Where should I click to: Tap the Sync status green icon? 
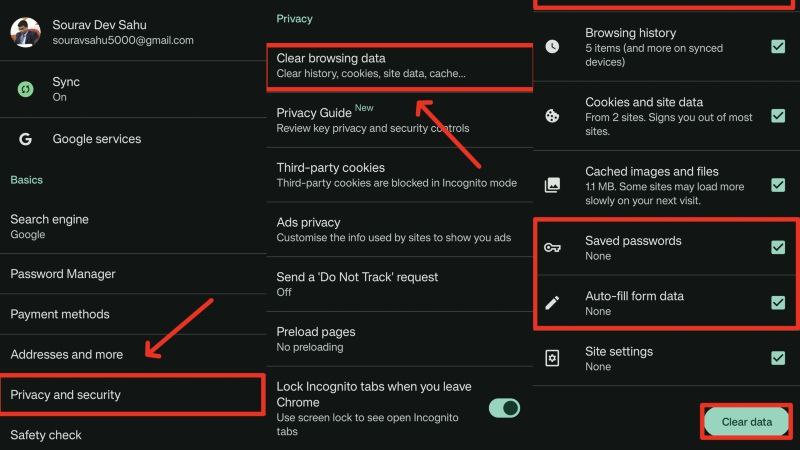(x=26, y=89)
